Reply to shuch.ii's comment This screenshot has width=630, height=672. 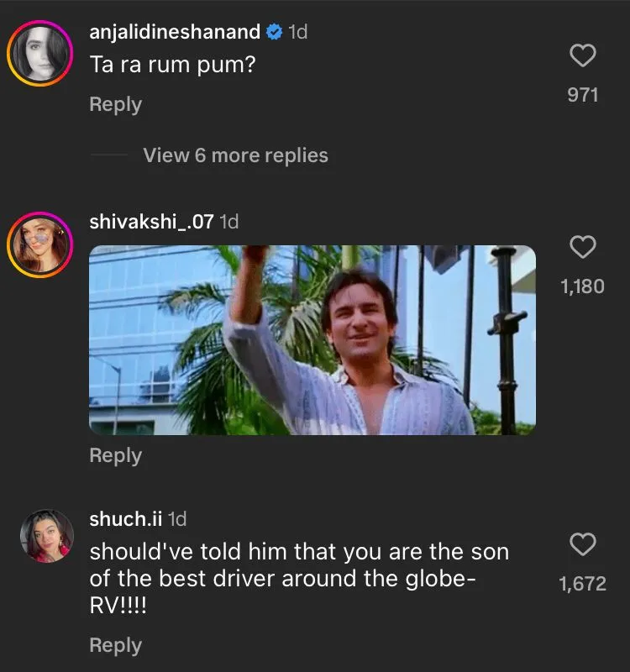[116, 645]
